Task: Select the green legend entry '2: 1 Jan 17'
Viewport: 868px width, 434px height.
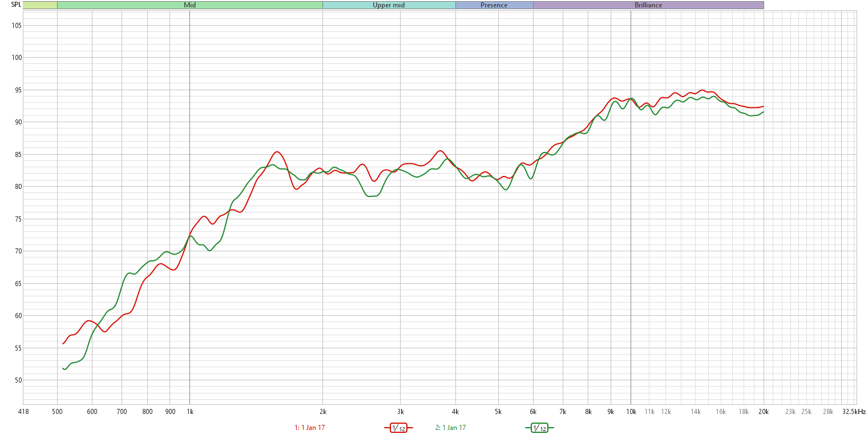Action: point(451,428)
